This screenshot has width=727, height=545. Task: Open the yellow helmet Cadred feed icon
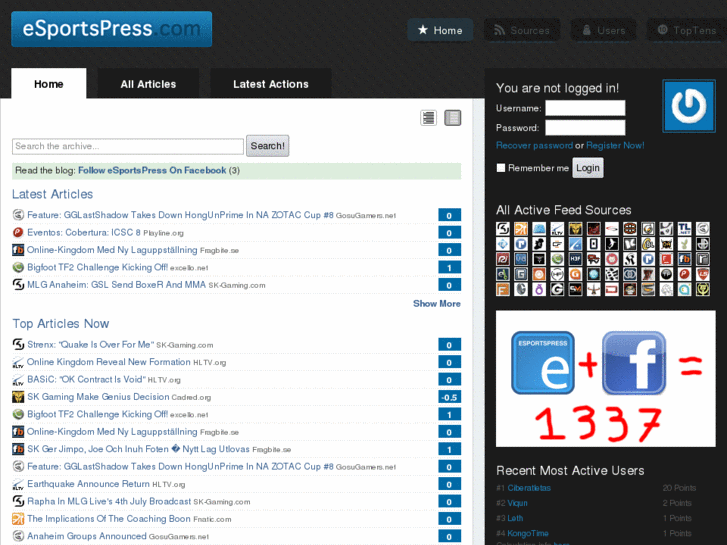pos(575,229)
